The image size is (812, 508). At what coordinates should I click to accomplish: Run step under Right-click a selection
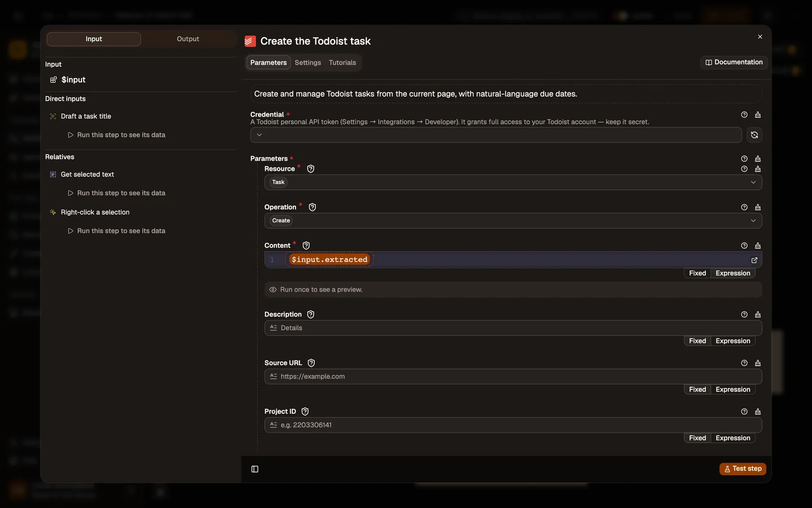pyautogui.click(x=117, y=231)
